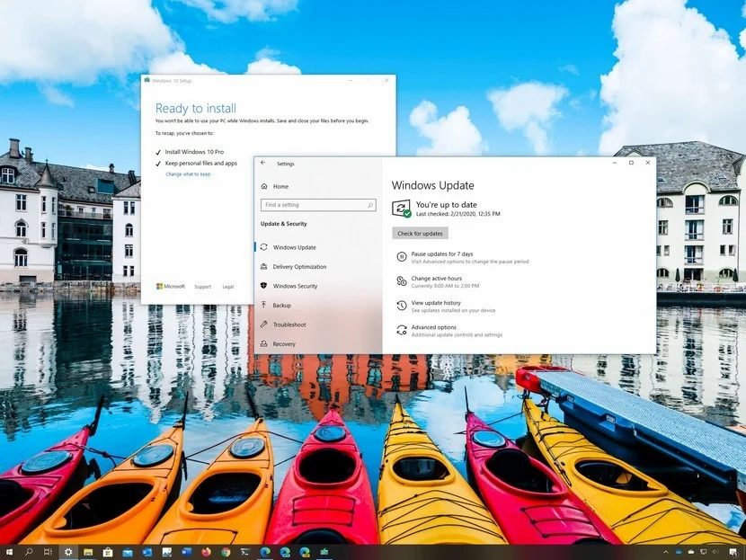Click the 'Windows Update' page heading
Viewport: 746px width, 560px height.
tap(433, 185)
